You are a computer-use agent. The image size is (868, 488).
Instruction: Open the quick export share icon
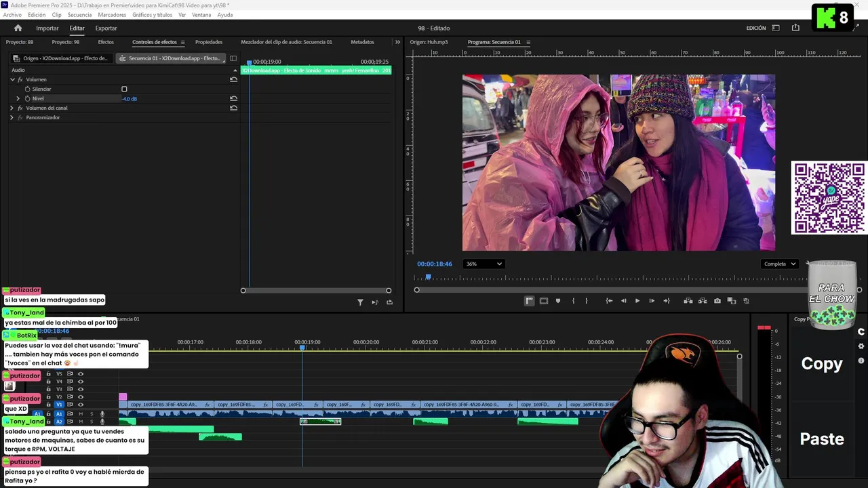795,28
